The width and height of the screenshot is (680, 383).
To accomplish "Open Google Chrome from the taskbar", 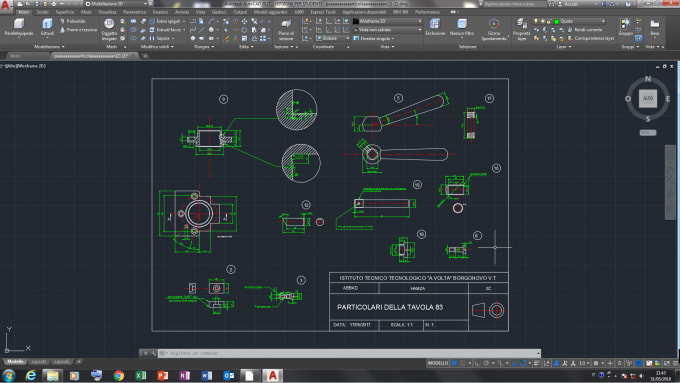I will coord(118,375).
